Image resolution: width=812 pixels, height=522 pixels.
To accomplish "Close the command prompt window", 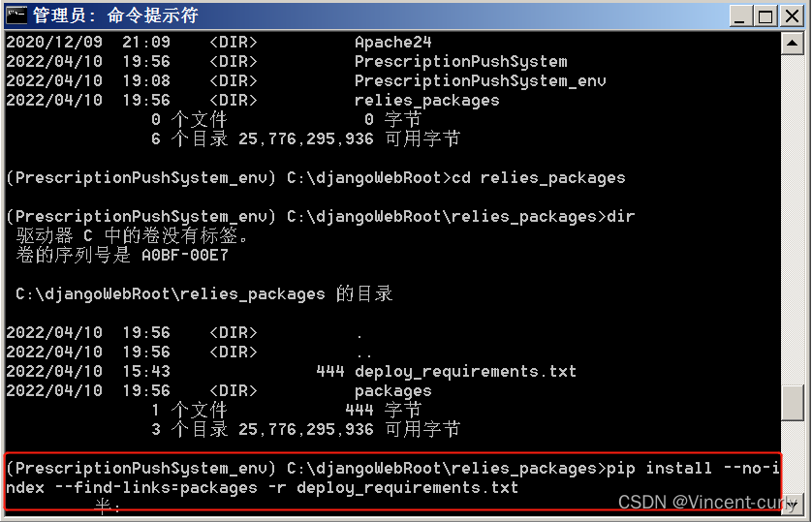I will (791, 16).
